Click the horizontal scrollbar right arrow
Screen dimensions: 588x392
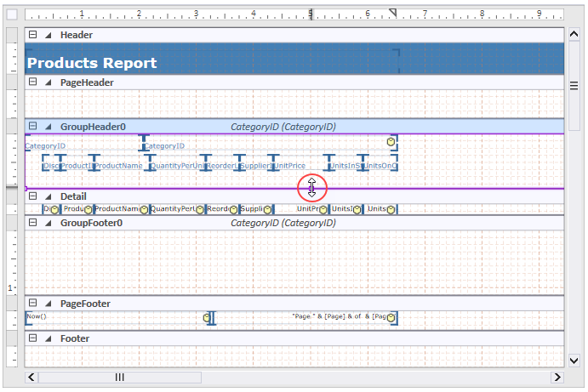pyautogui.click(x=557, y=377)
